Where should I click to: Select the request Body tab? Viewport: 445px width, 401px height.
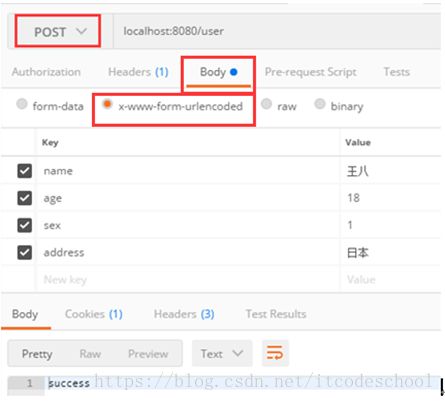[218, 72]
